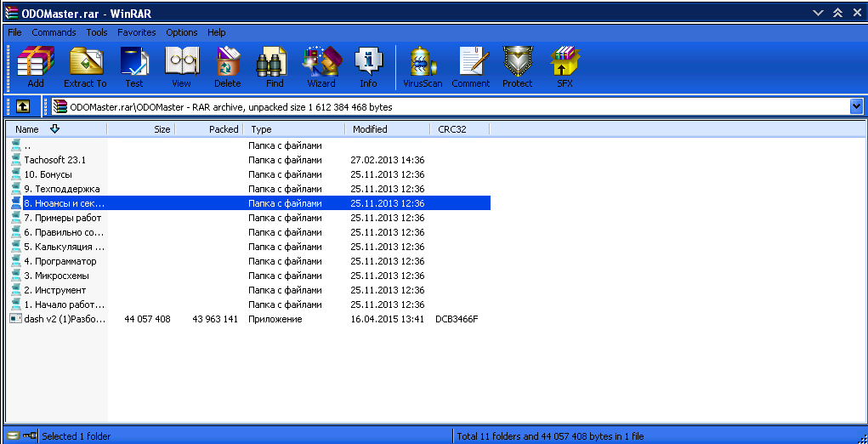
Task: Click 'Selected 1 folder' status text
Action: [77, 436]
